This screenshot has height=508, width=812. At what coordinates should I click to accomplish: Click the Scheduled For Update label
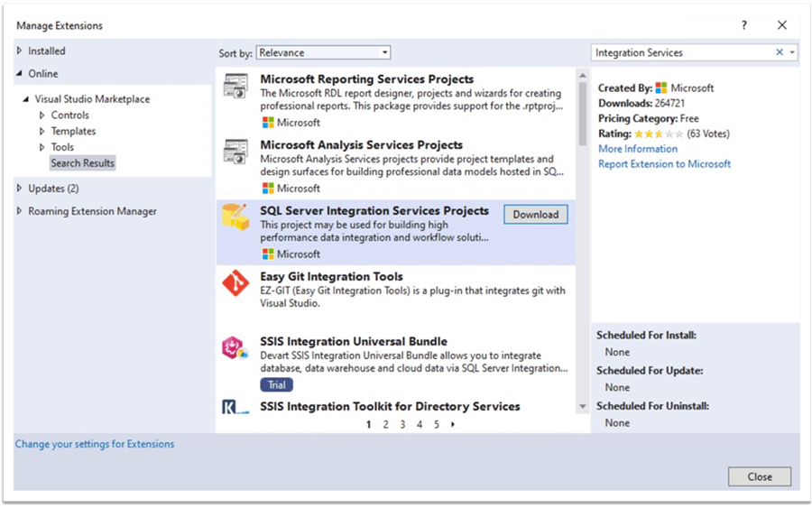point(650,371)
